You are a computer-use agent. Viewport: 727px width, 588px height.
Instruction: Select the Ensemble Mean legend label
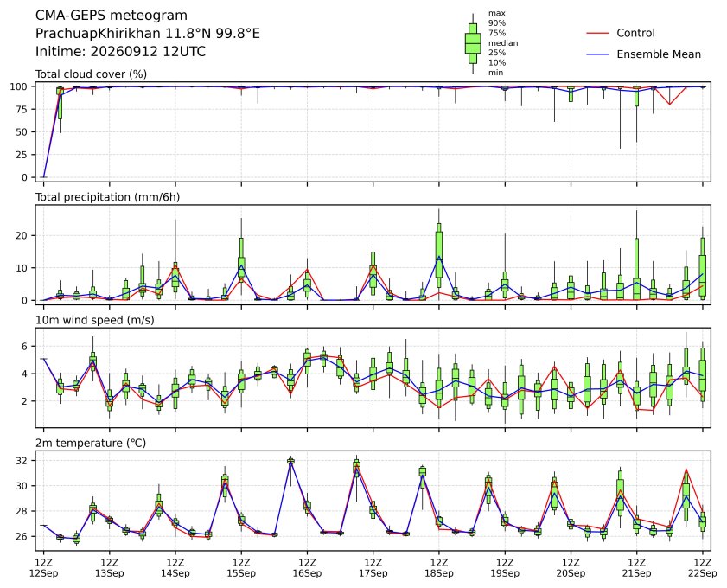[x=659, y=54]
